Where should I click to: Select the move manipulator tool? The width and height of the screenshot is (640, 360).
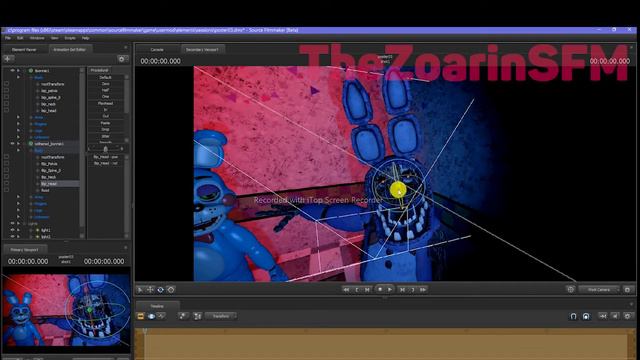pyautogui.click(x=150, y=290)
